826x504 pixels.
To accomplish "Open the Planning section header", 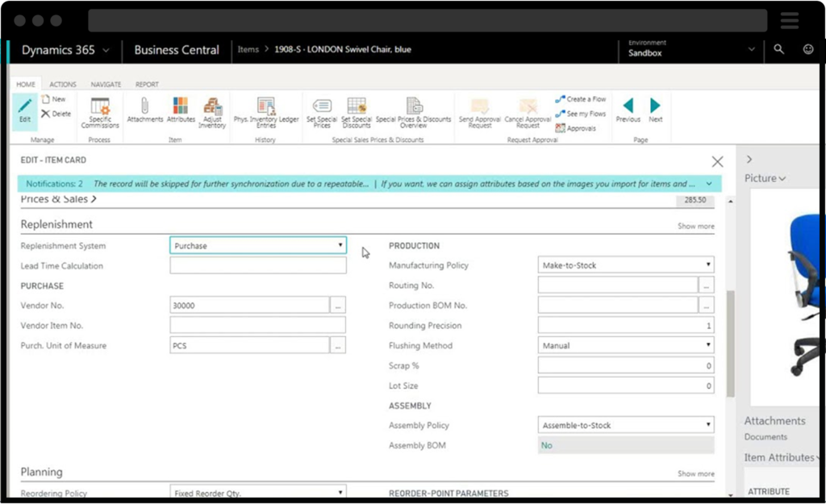I will (42, 472).
